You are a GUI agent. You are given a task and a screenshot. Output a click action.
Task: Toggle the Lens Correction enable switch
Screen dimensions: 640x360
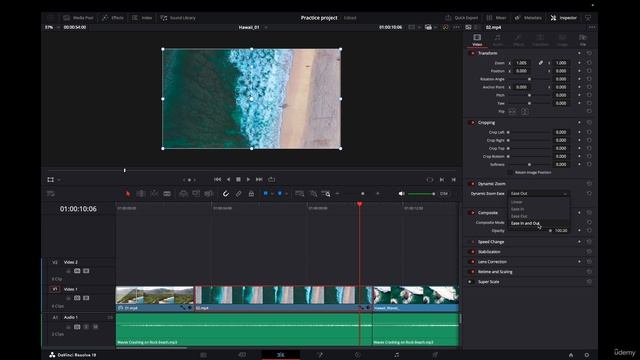coord(473,262)
